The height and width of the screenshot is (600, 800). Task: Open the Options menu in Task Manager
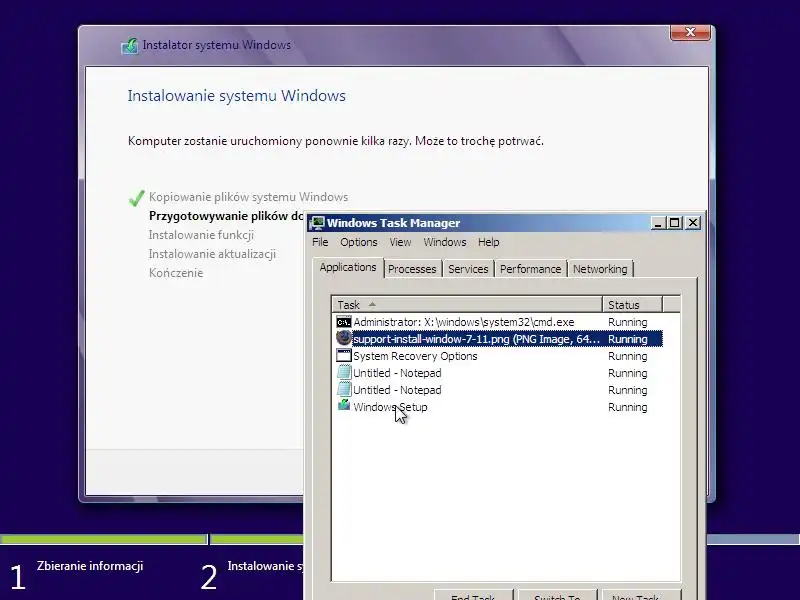(359, 242)
